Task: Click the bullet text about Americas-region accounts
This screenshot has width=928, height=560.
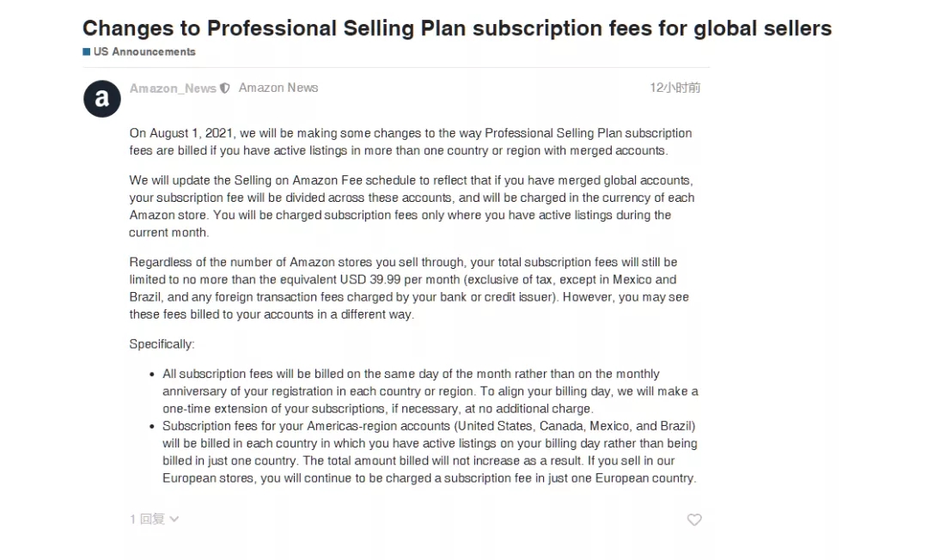Action: pos(430,452)
